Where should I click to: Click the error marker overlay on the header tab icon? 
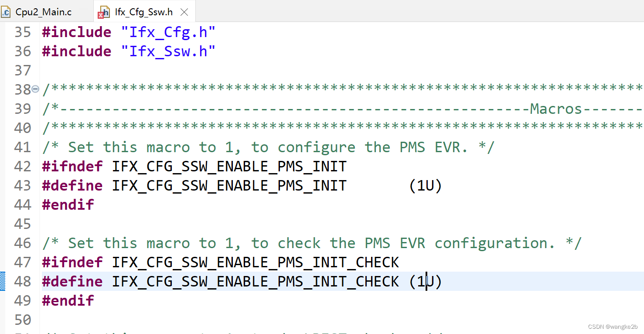click(101, 14)
